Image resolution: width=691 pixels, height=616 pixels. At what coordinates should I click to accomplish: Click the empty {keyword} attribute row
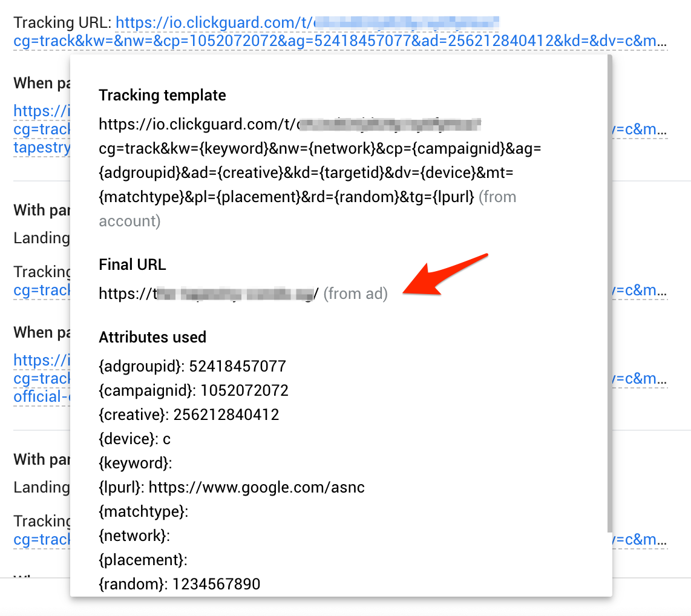pos(136,463)
